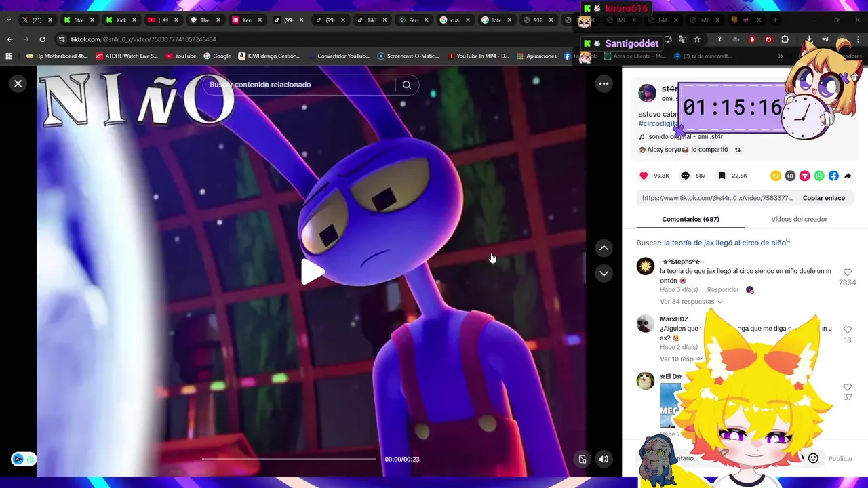The height and width of the screenshot is (488, 868).
Task: Click the video control icon beside the volume button
Action: [x=582, y=459]
